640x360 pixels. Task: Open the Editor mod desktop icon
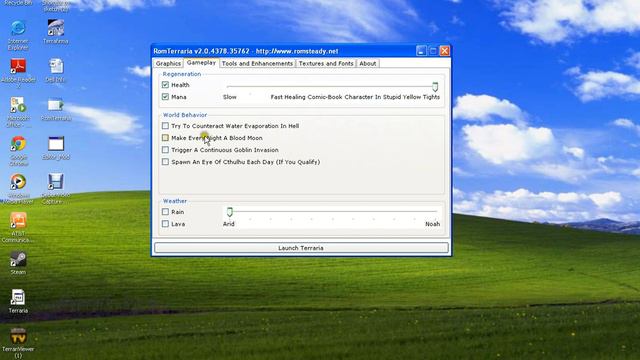[56, 148]
